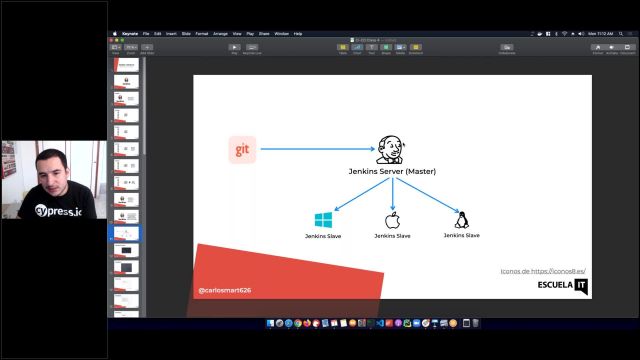Viewport: 640px width, 360px height.
Task: Open the Arrange menu
Action: 220,34
